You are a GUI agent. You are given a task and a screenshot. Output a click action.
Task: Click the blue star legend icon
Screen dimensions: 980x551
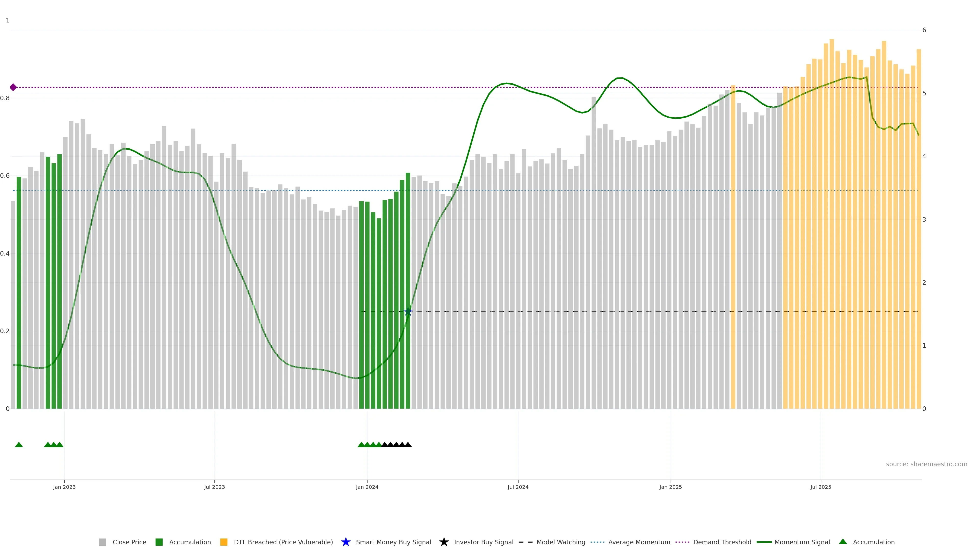(x=346, y=542)
